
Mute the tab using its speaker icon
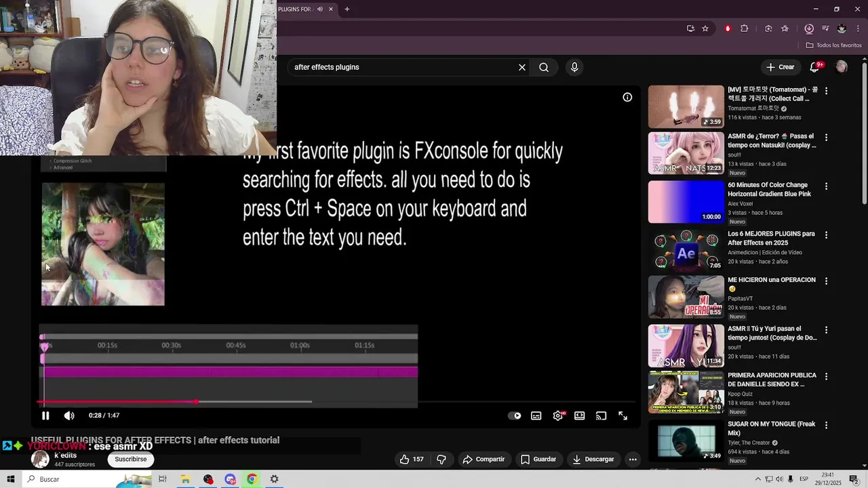320,9
